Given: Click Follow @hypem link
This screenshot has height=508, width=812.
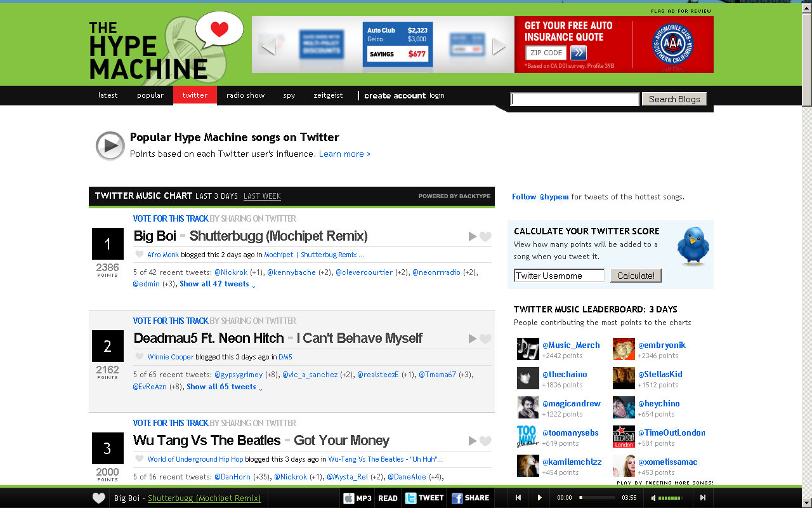Looking at the screenshot, I should coord(540,197).
